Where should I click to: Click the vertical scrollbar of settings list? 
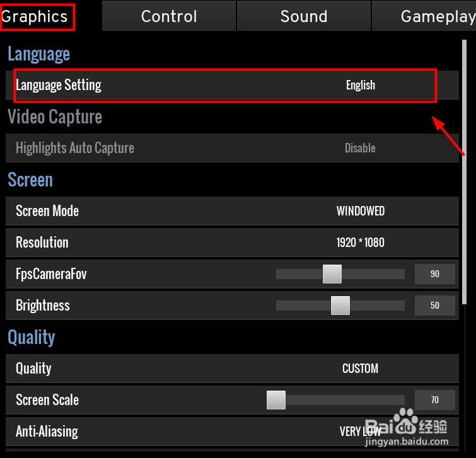(464, 172)
